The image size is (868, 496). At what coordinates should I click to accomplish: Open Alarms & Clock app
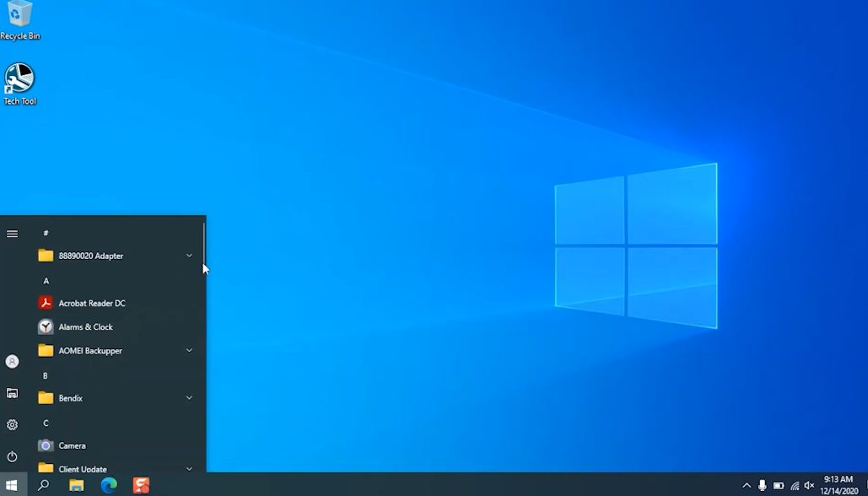(x=116, y=327)
